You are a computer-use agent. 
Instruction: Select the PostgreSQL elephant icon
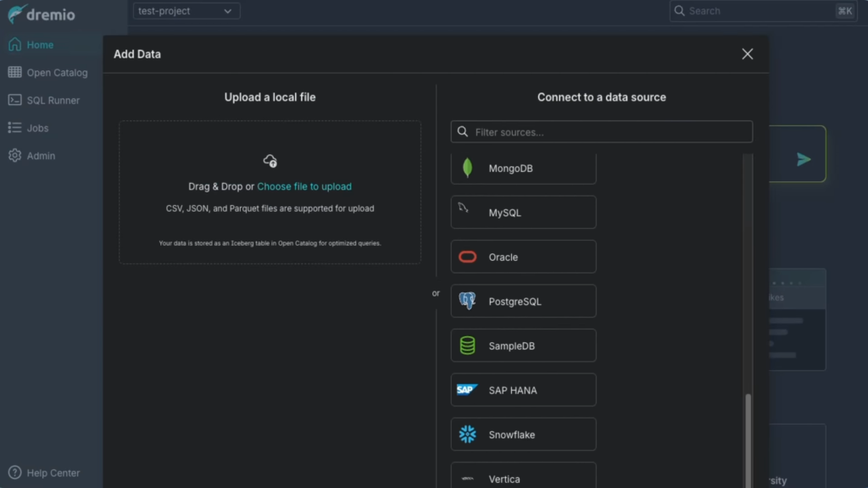coord(467,301)
